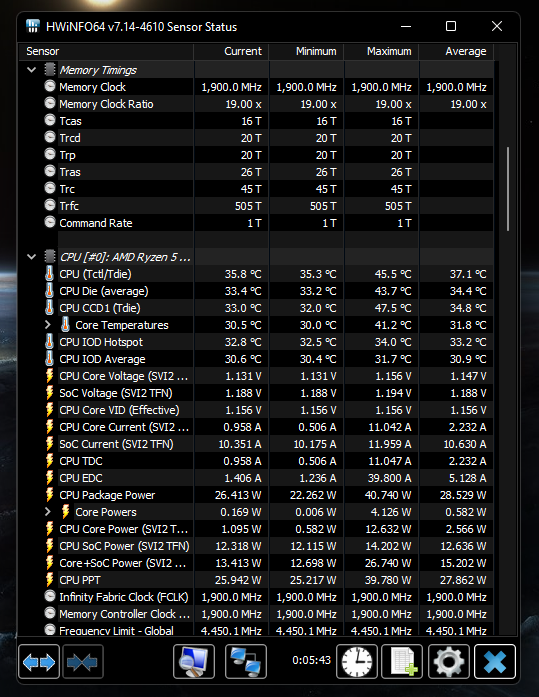Screen dimensions: 539x697
Task: Click thermometer icon for Core Temperatures
Action: click(x=65, y=325)
